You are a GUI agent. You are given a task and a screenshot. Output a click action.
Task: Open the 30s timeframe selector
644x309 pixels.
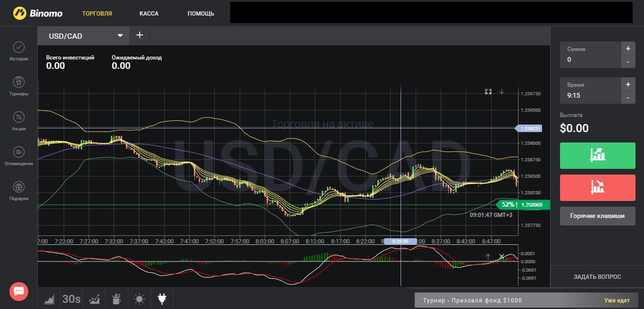pyautogui.click(x=72, y=299)
